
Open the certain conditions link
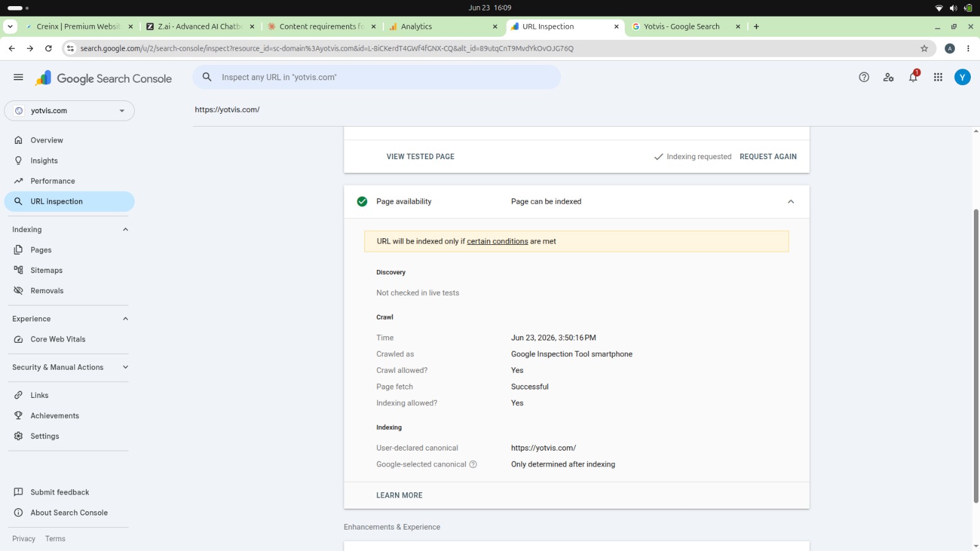click(497, 241)
